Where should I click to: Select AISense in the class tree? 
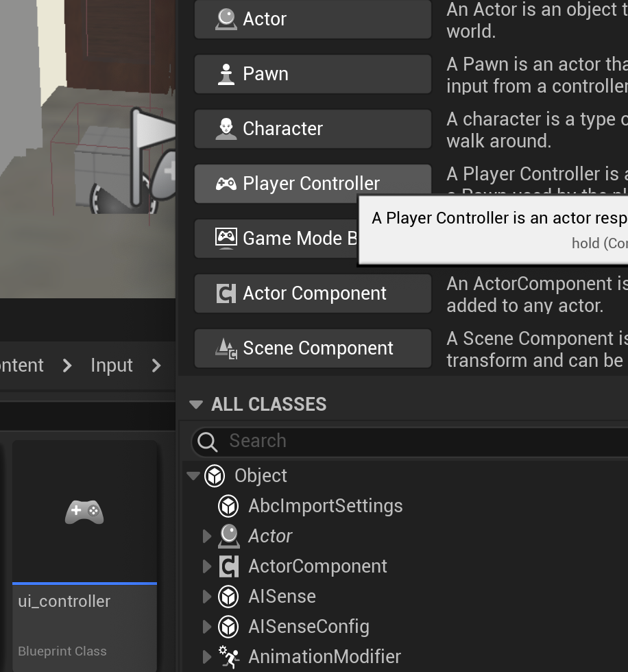pyautogui.click(x=282, y=597)
